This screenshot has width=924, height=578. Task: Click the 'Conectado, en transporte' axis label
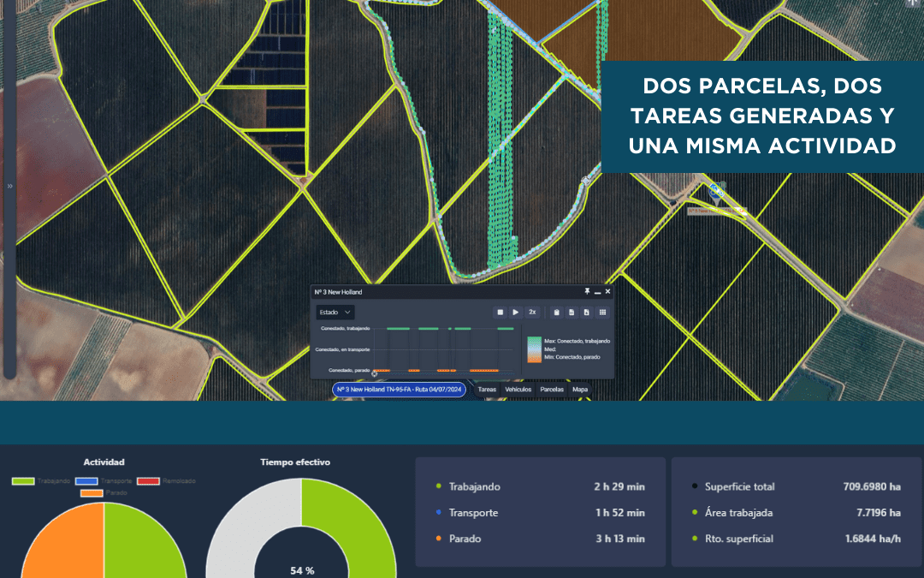(x=342, y=349)
